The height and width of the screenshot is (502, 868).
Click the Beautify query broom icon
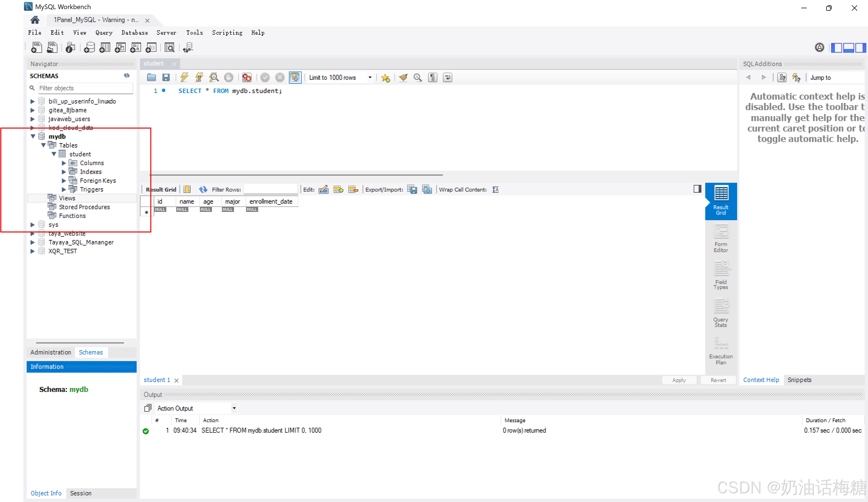tap(403, 78)
